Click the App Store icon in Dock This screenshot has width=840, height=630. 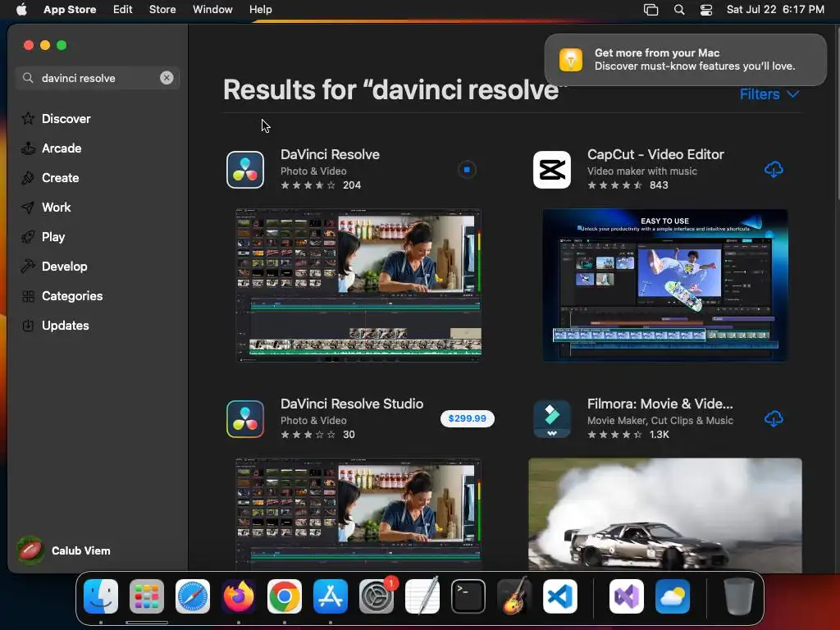point(331,596)
